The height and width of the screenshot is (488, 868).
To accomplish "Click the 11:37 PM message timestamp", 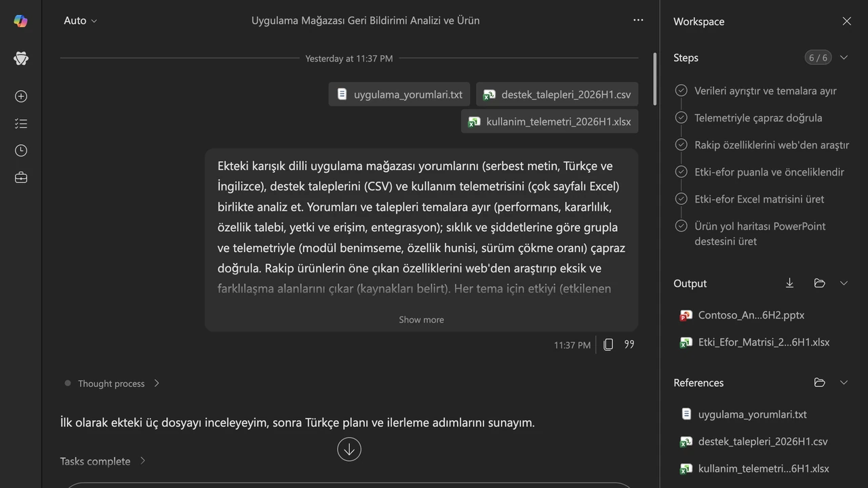I will [x=572, y=345].
